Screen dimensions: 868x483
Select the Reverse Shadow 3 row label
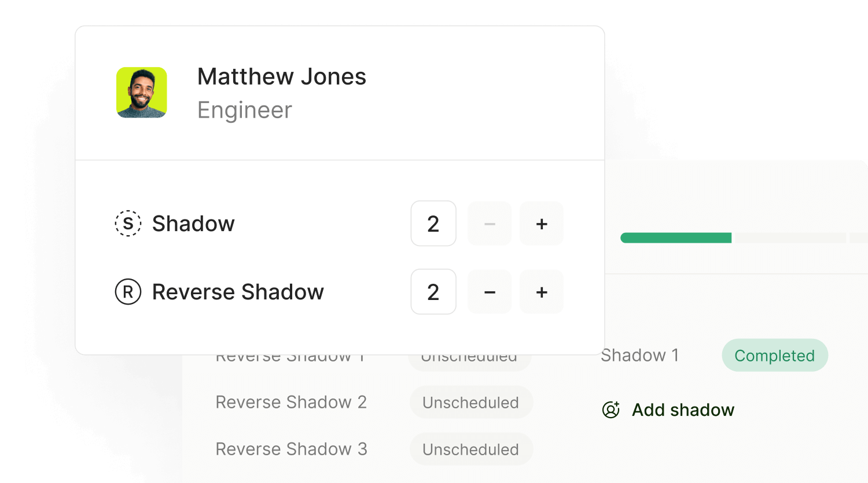point(291,449)
